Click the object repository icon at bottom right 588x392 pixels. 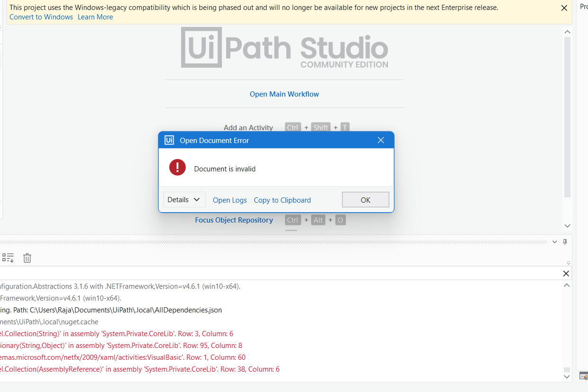pyautogui.click(x=584, y=376)
